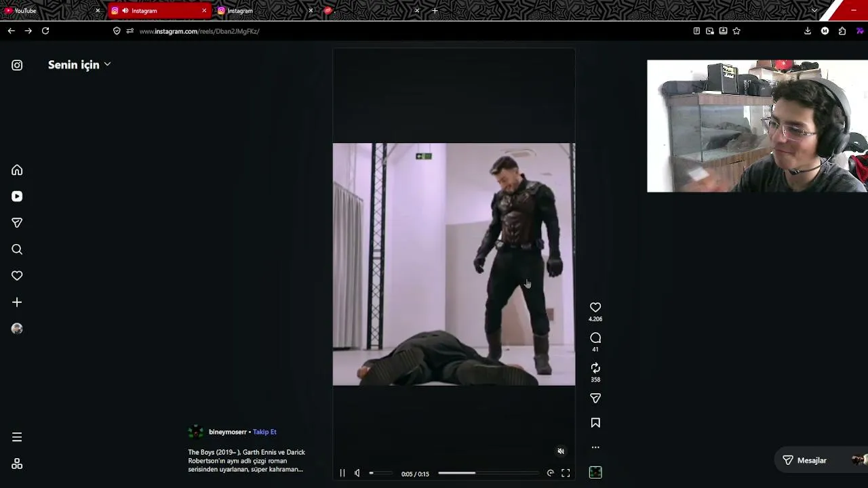
Task: Go back to previous page in browser
Action: [11, 31]
